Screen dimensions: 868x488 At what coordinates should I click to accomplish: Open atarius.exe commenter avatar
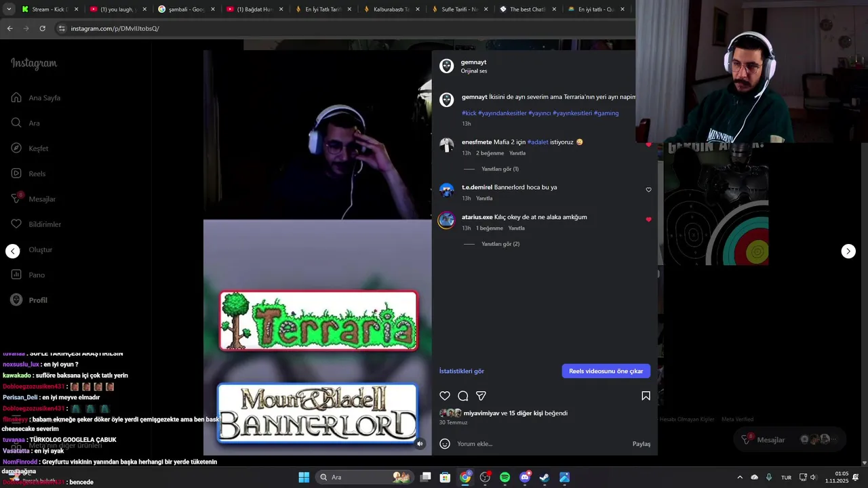[x=446, y=220]
